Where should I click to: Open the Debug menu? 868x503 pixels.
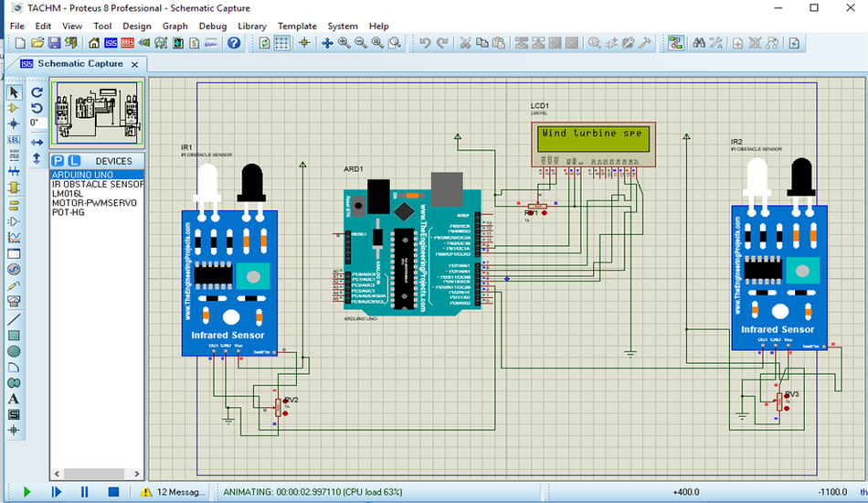coord(213,26)
